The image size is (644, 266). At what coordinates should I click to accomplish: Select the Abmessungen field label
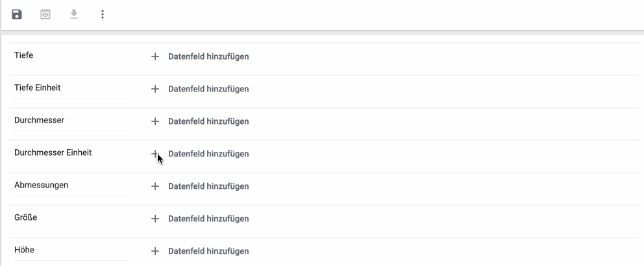coord(42,185)
